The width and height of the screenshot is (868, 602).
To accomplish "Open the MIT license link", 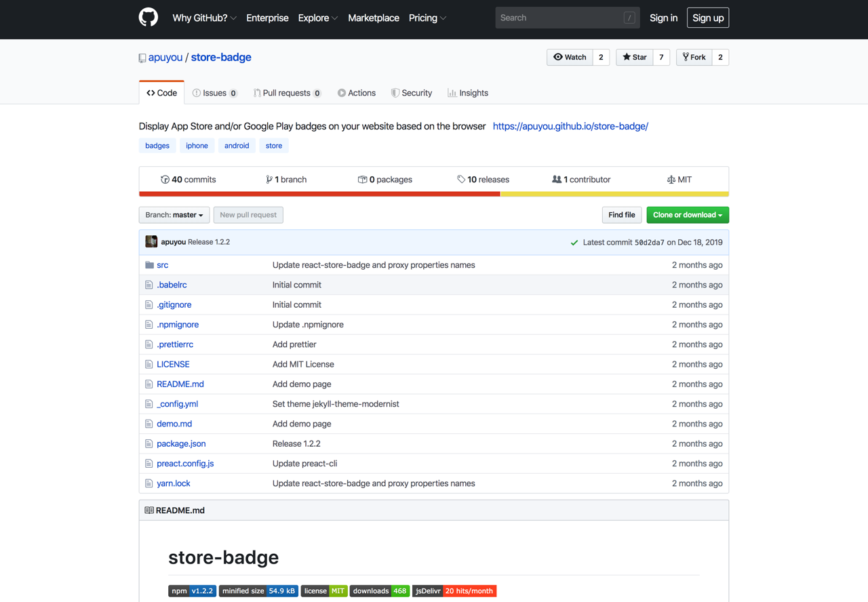I will click(679, 180).
